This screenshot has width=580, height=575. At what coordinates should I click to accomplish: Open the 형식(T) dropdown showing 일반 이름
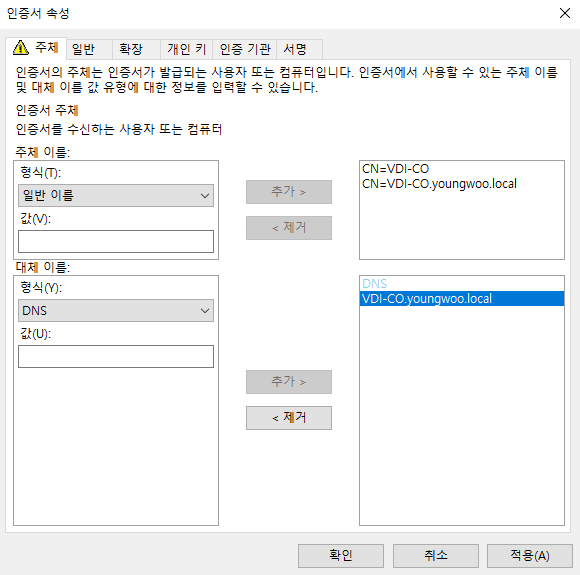tap(116, 195)
